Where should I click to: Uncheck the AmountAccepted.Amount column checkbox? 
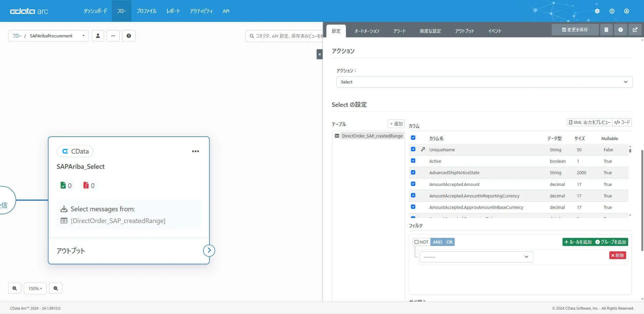coord(413,184)
